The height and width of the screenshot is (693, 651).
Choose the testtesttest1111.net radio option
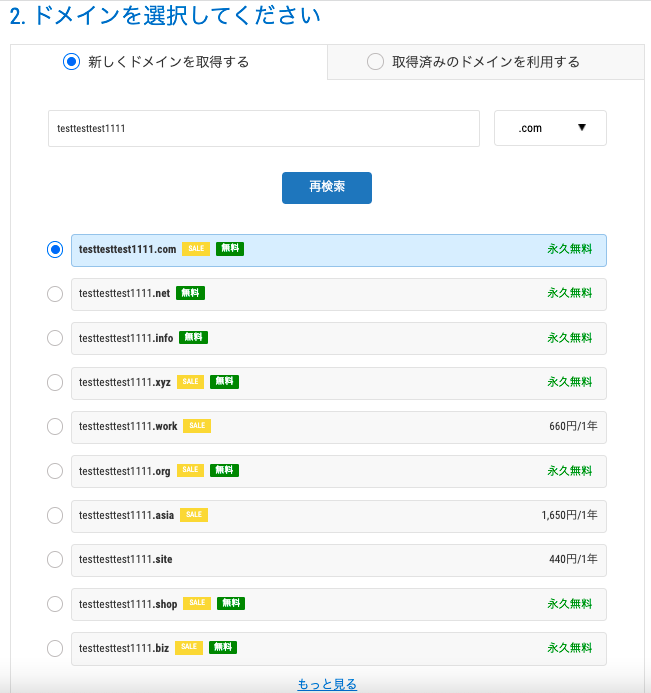pyautogui.click(x=55, y=294)
